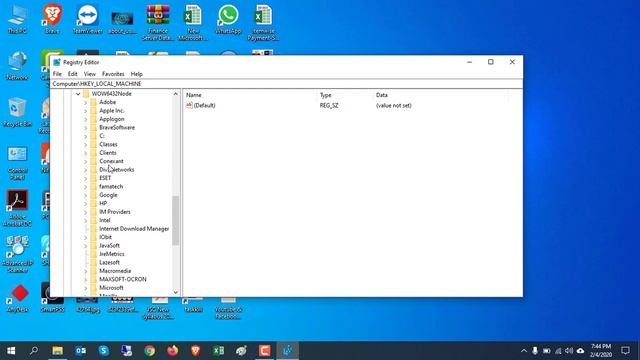Open the Network desktop icon
640x360 pixels.
click(17, 65)
